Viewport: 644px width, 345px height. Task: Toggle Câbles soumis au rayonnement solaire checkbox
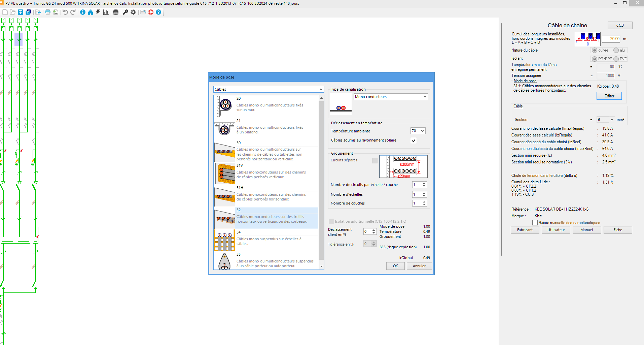(414, 140)
